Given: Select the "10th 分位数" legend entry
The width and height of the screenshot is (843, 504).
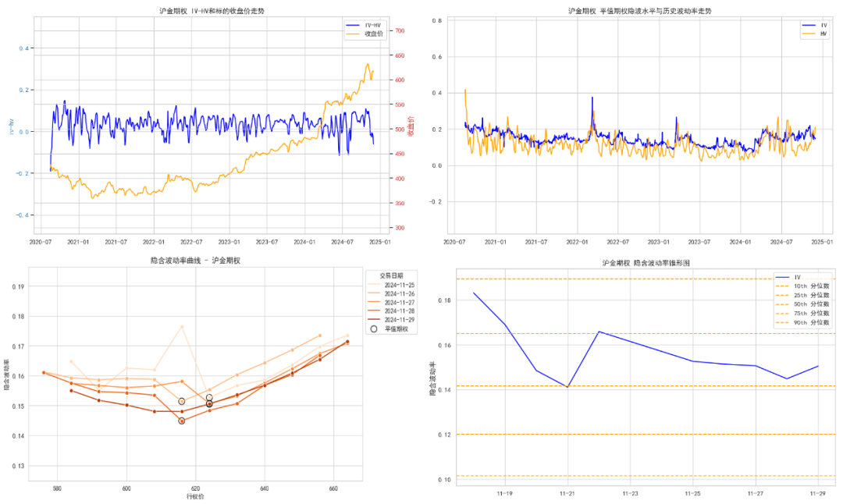Looking at the screenshot, I should point(802,286).
